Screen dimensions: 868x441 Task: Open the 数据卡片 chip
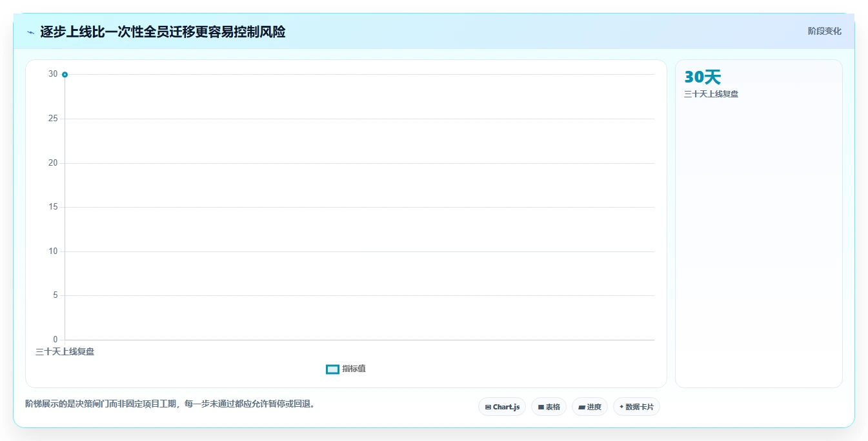(x=636, y=407)
